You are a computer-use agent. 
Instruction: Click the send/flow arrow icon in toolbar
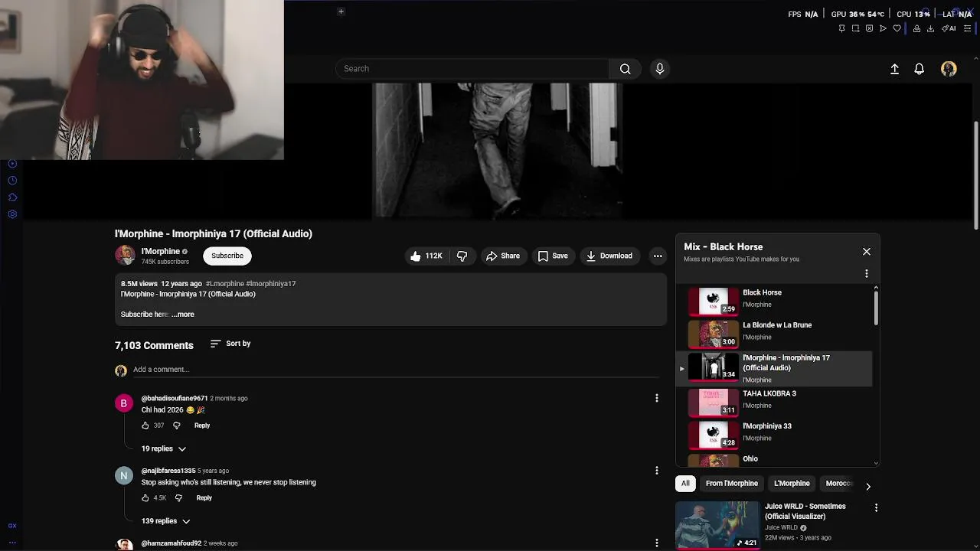883,28
